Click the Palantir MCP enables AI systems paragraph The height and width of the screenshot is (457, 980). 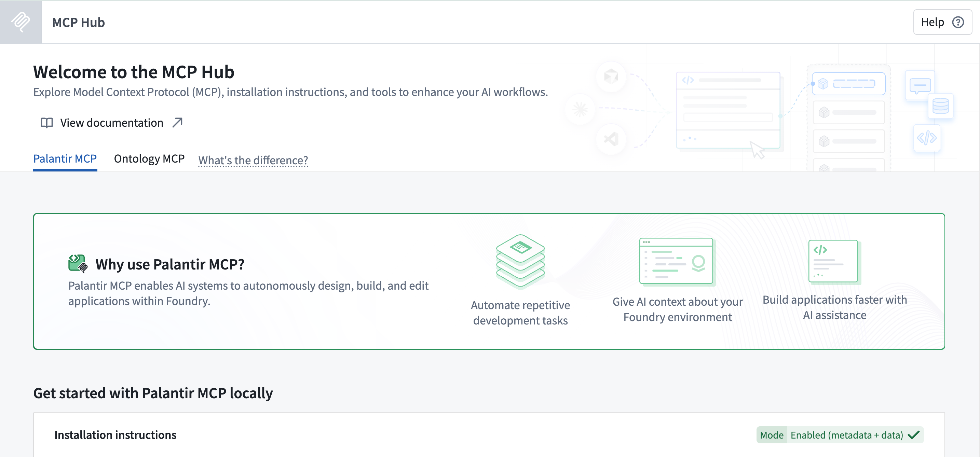248,293
